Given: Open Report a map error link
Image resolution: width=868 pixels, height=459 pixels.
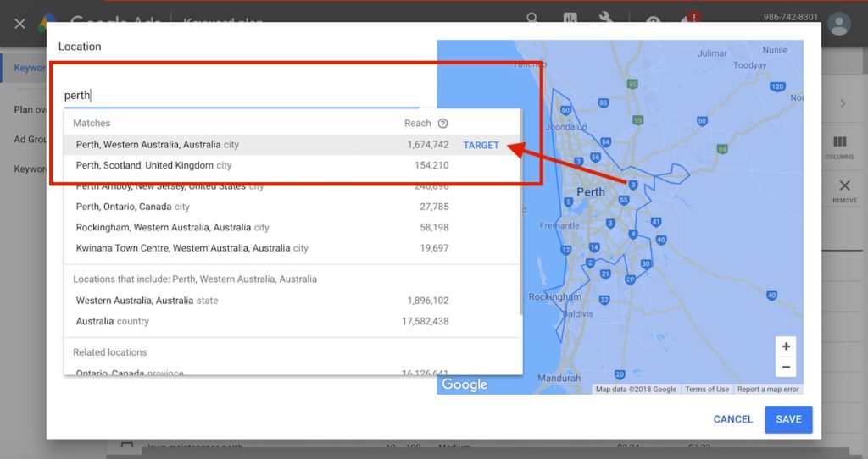Looking at the screenshot, I should [768, 390].
